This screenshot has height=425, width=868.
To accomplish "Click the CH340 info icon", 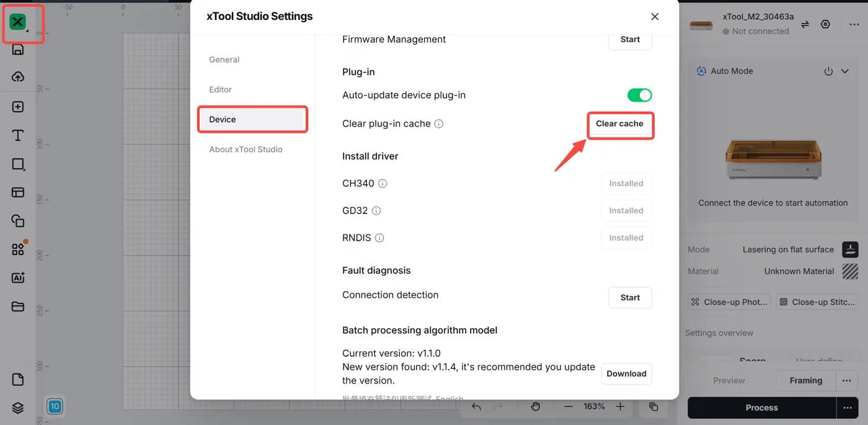I will [383, 184].
